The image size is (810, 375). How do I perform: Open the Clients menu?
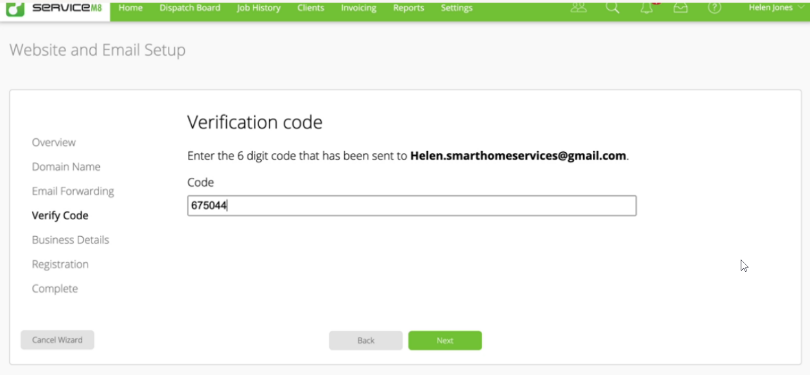[x=311, y=8]
